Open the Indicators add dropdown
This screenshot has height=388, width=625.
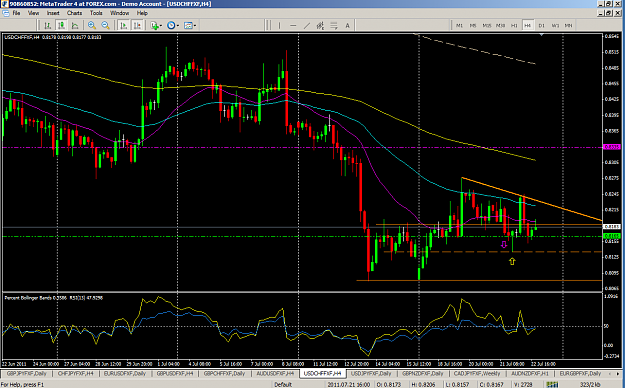click(156, 26)
